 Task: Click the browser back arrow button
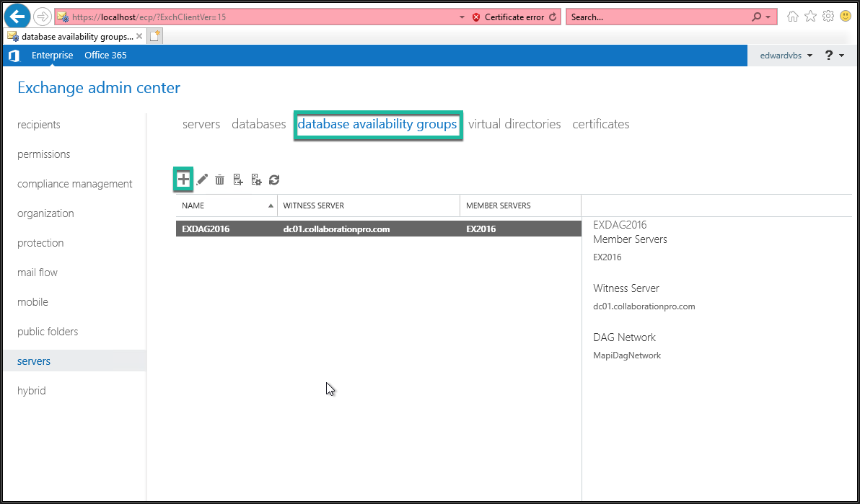[x=17, y=17]
